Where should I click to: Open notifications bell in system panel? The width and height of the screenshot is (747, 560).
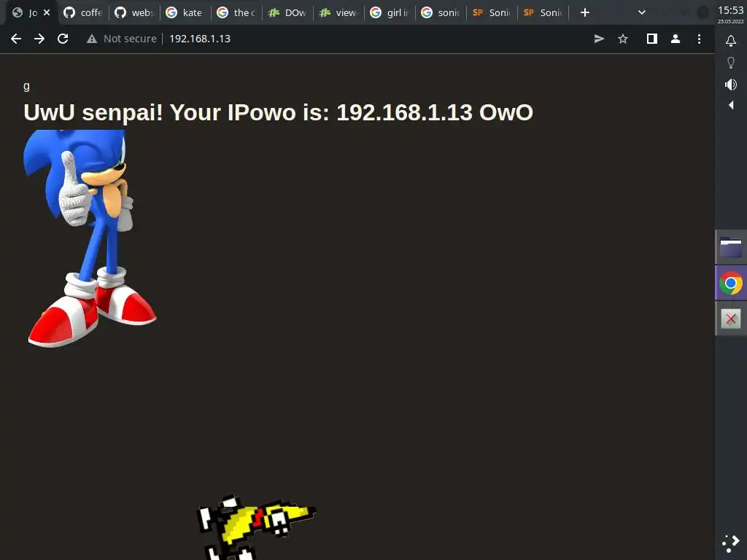click(x=731, y=41)
